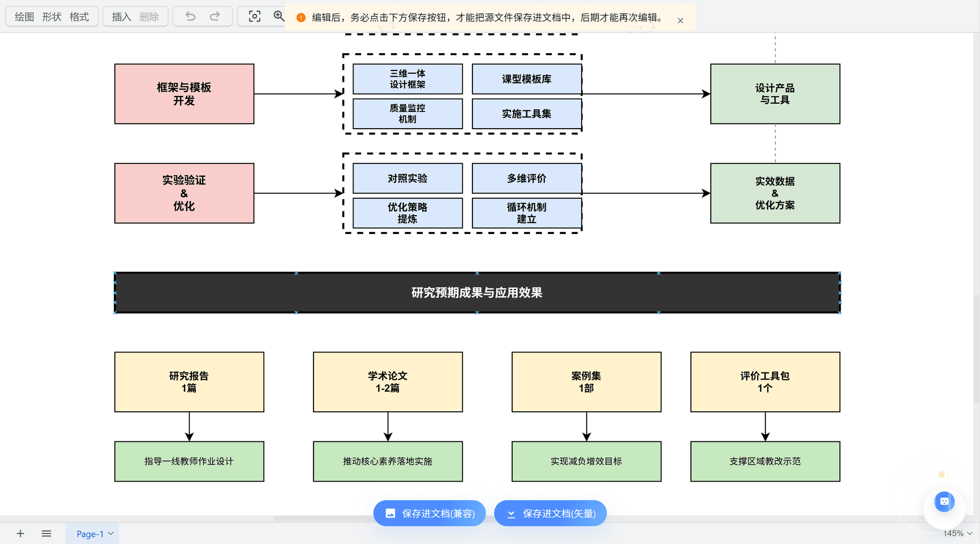The height and width of the screenshot is (544, 980).
Task: Open the pages list hamburger icon
Action: pos(46,533)
